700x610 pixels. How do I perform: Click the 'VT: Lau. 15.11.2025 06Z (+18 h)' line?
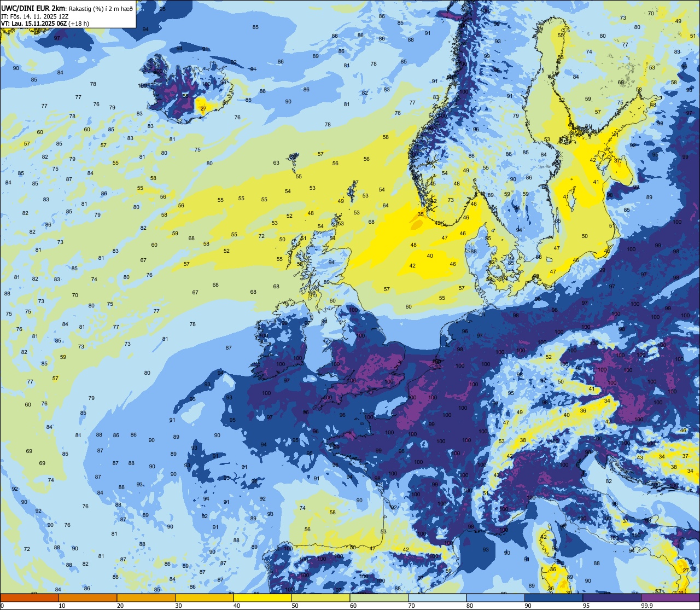(x=45, y=23)
